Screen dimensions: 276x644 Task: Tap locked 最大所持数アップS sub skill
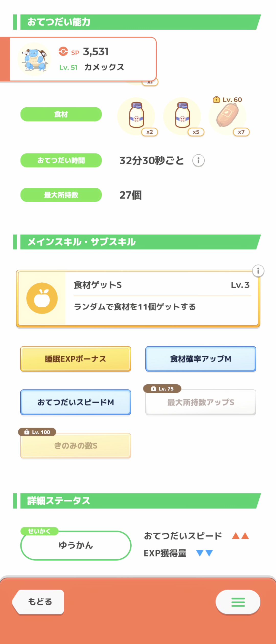click(201, 402)
